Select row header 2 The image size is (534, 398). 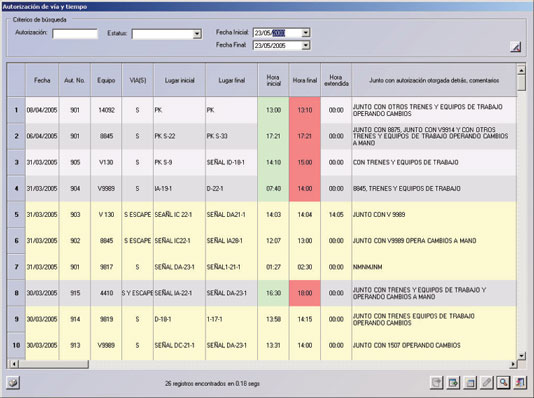coord(16,136)
